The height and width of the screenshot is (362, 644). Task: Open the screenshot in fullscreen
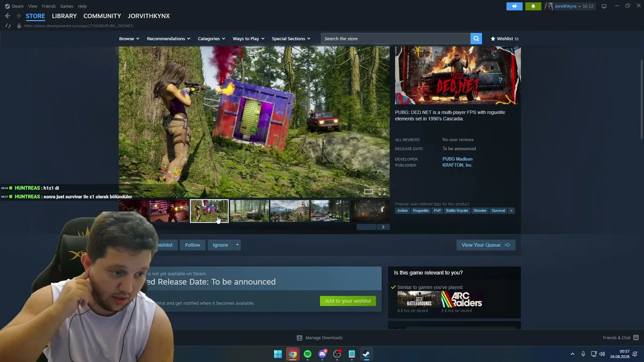pos(382,192)
